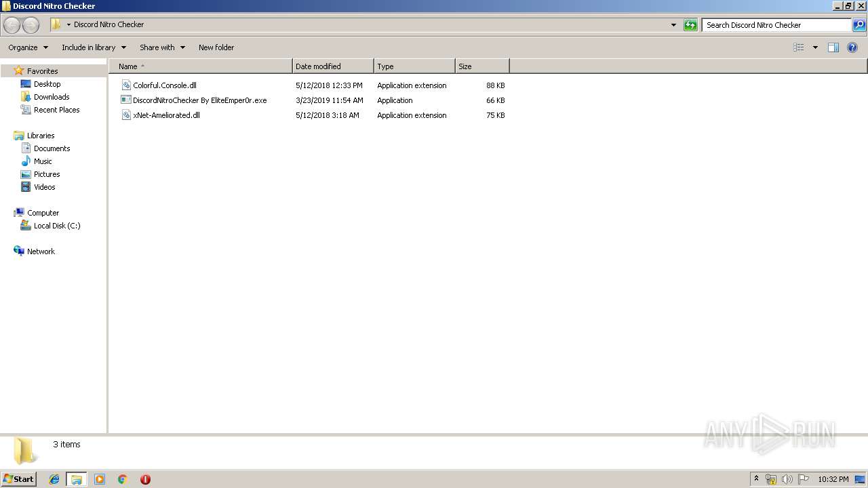Click the Pictures library icon
Viewport: 868px width, 488px height.
click(x=26, y=174)
